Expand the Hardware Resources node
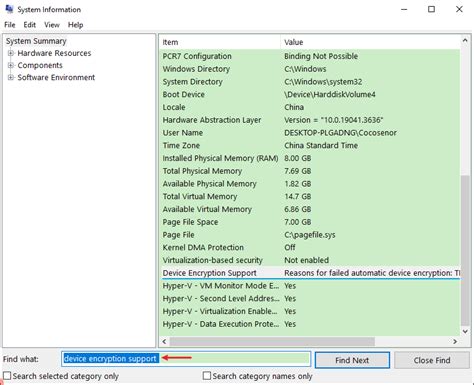The image size is (474, 385). (11, 53)
